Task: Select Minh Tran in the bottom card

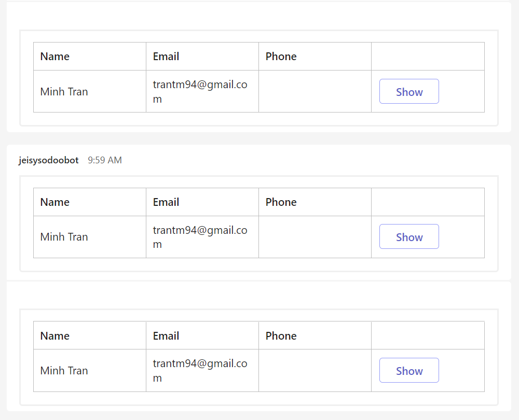Action: [x=64, y=371]
